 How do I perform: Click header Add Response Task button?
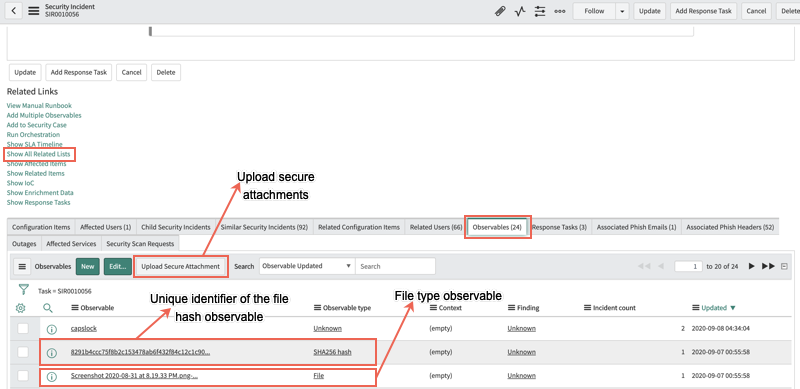click(704, 11)
